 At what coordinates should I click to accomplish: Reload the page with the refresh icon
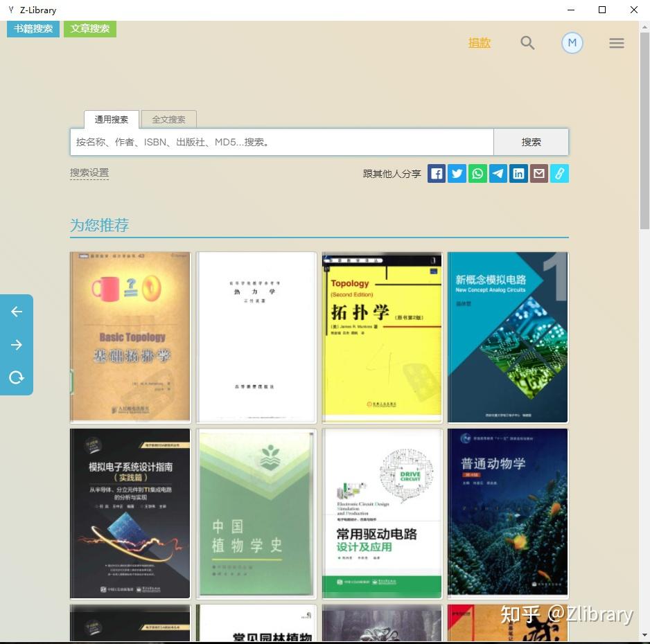pos(16,377)
